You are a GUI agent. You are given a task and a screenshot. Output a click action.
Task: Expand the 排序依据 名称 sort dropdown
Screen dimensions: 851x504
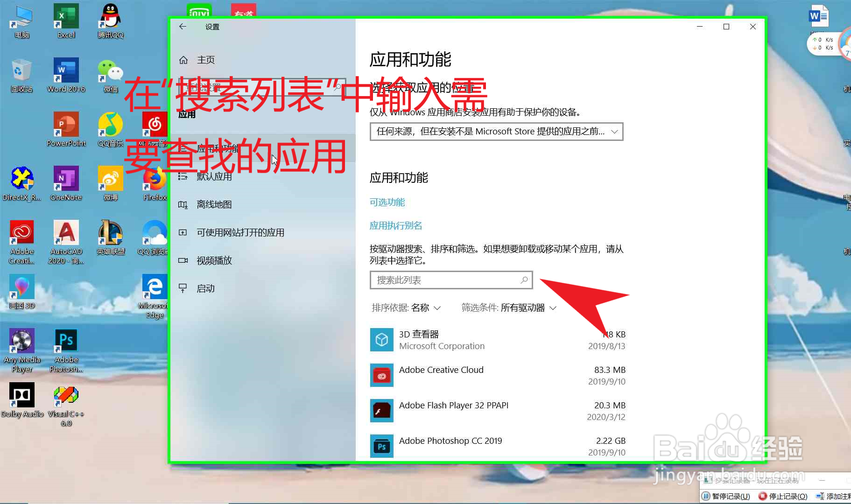406,308
